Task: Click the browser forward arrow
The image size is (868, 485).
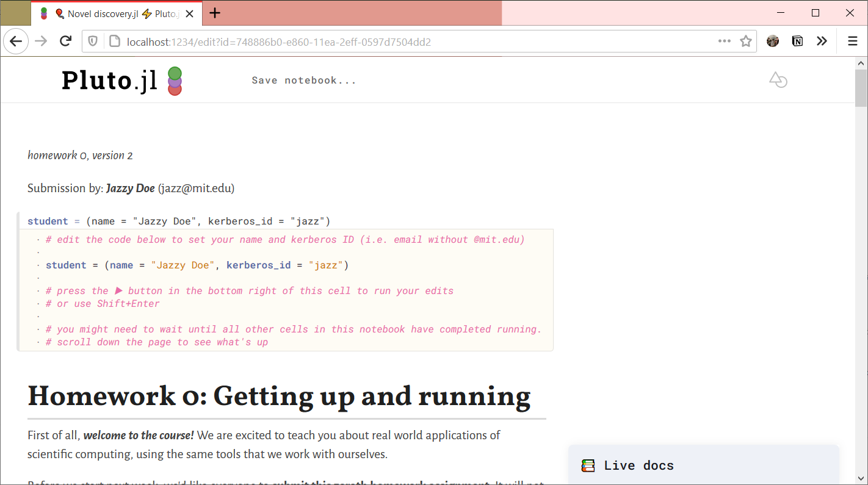Action: (x=41, y=41)
